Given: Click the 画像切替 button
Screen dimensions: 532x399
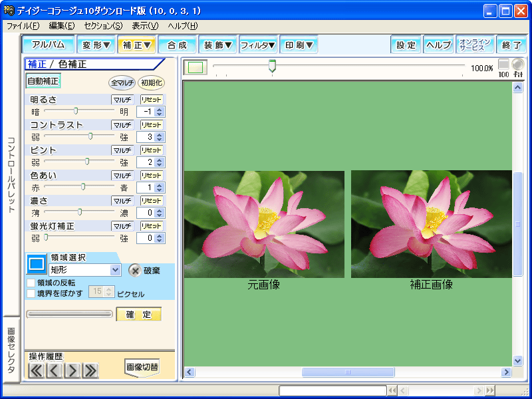Looking at the screenshot, I should (x=142, y=367).
